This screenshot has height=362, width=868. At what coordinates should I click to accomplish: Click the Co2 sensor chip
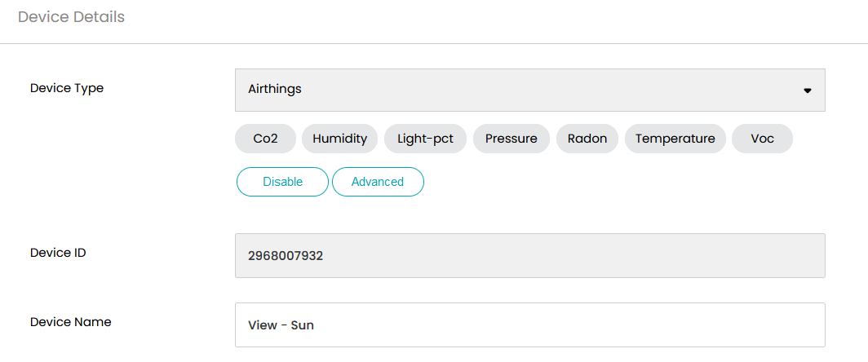click(265, 139)
